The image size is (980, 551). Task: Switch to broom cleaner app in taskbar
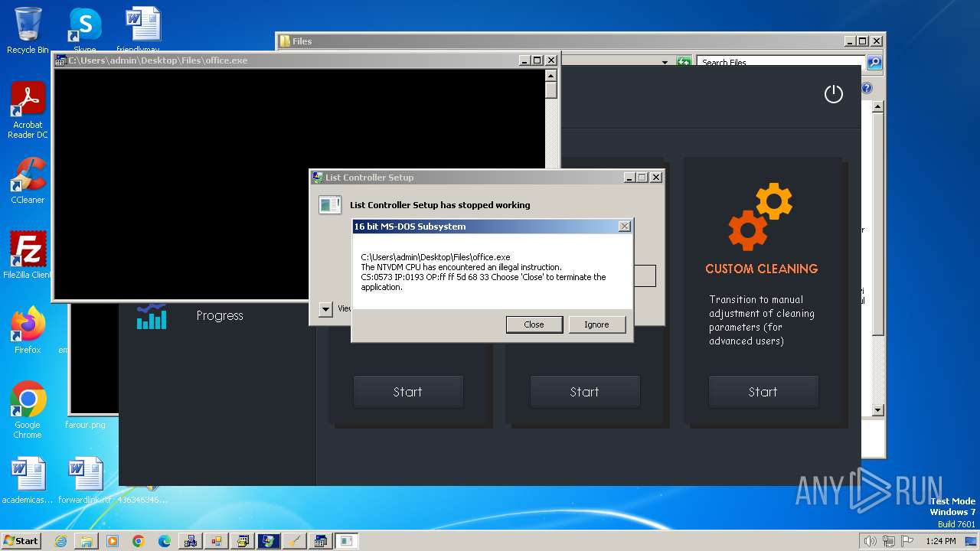[x=295, y=541]
